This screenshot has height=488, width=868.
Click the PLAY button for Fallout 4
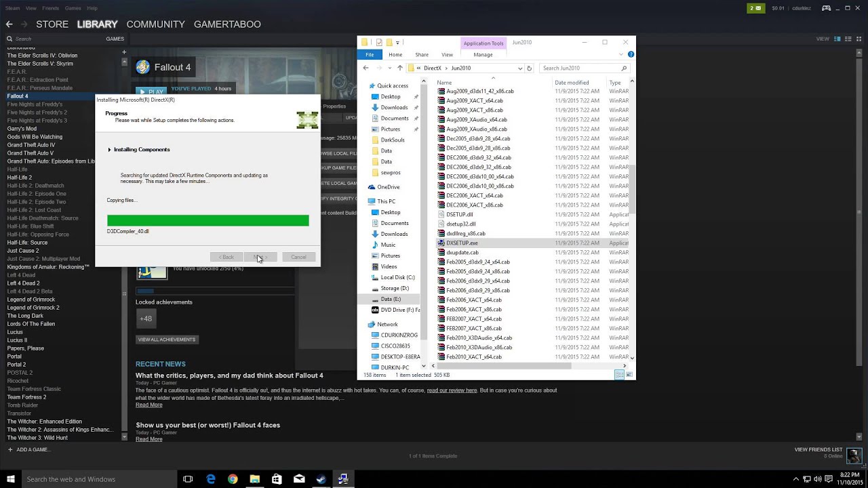click(x=151, y=91)
